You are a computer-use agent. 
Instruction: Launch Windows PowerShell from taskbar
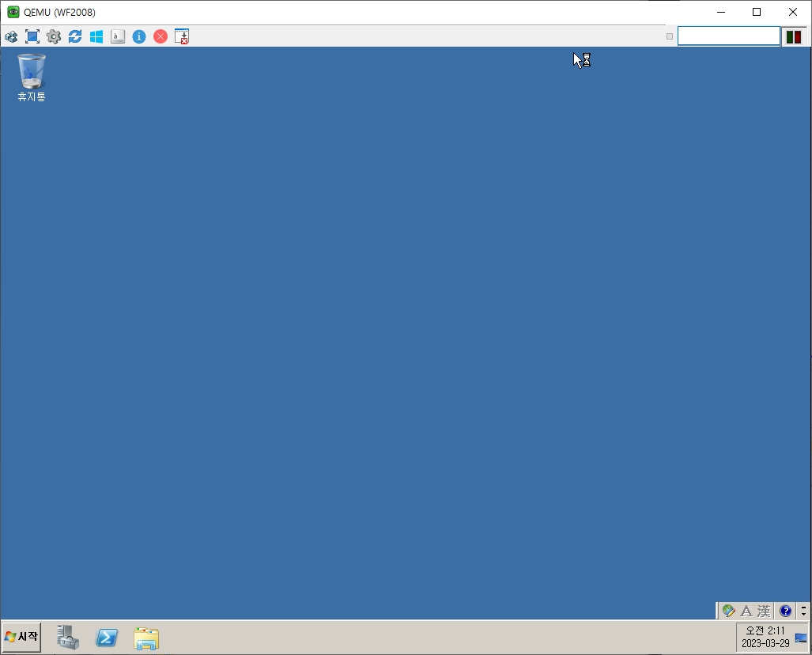click(107, 638)
